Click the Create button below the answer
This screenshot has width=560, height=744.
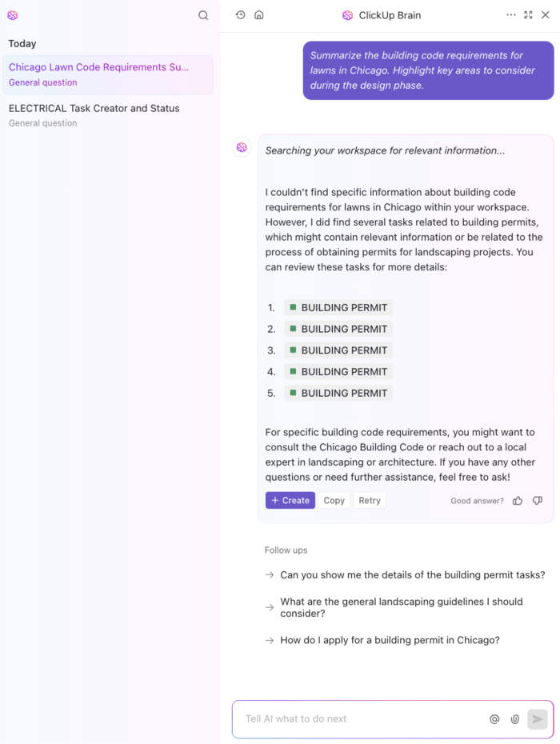(x=290, y=500)
